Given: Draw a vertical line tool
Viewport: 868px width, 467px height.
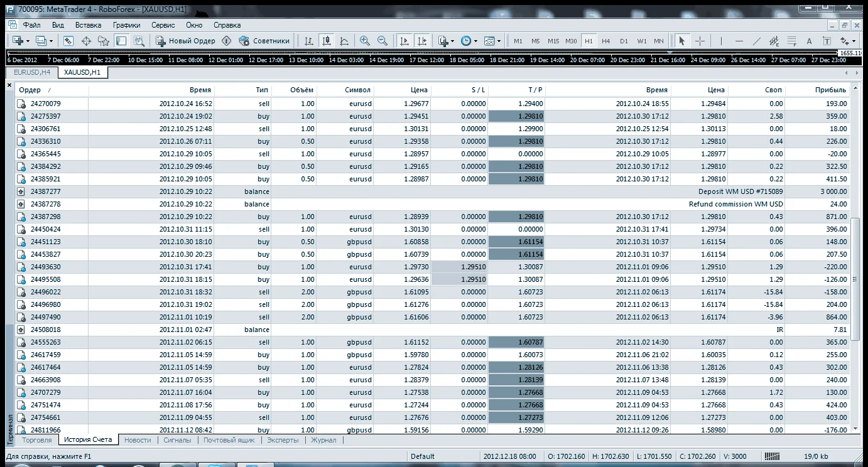Looking at the screenshot, I should [721, 41].
